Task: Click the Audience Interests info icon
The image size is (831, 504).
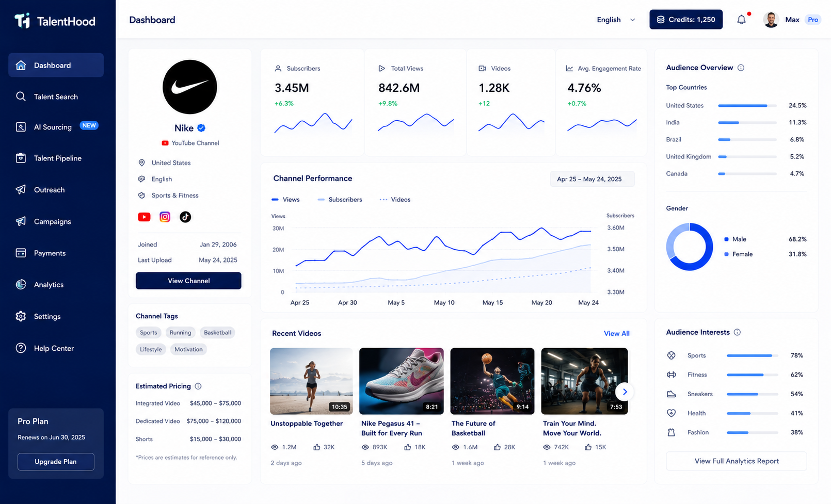Action: (x=737, y=332)
